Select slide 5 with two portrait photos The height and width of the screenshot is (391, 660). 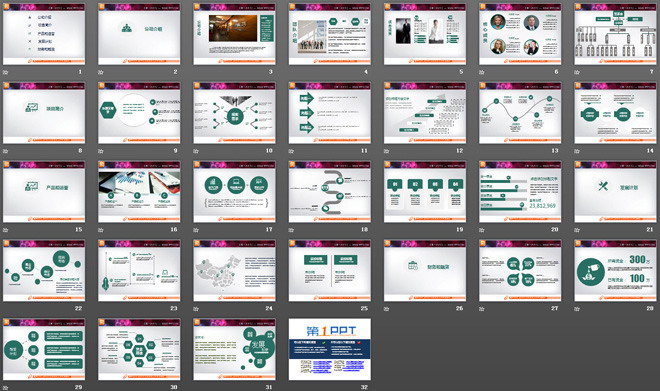tap(425, 34)
